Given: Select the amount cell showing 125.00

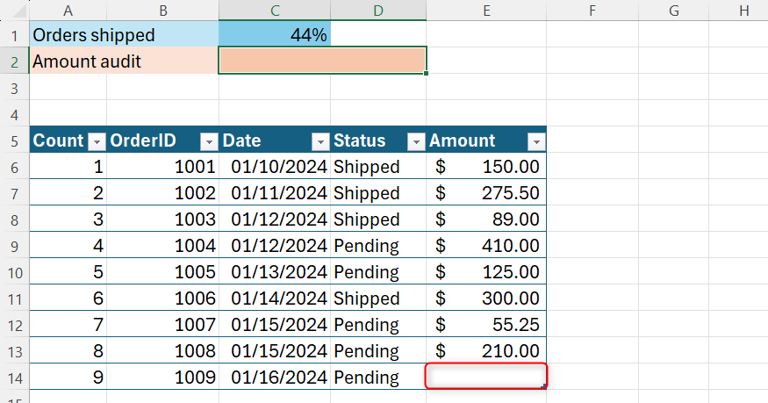Looking at the screenshot, I should pos(486,272).
